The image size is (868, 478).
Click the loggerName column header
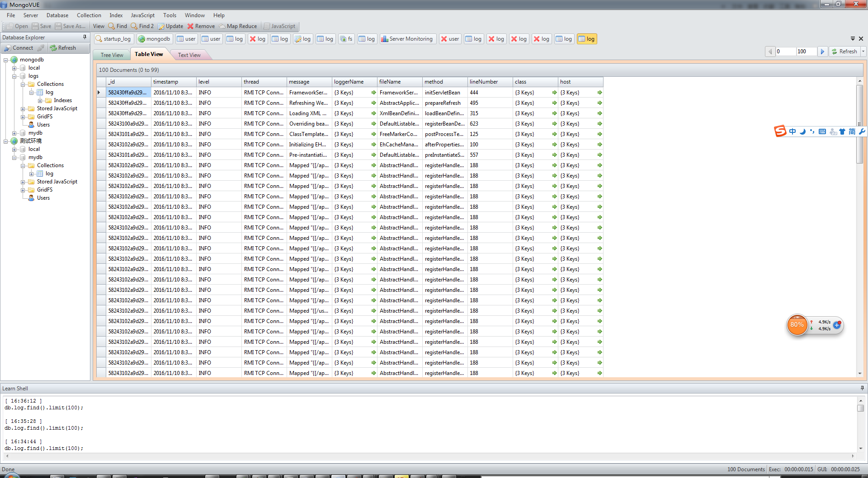(354, 82)
